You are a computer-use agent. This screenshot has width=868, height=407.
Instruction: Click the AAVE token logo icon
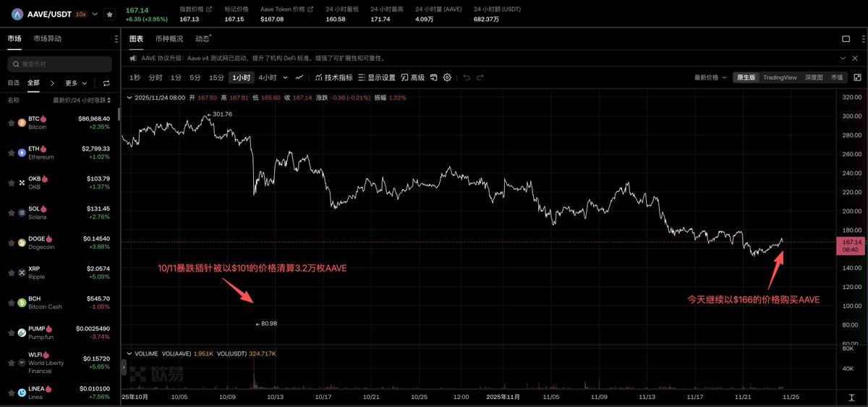click(17, 14)
